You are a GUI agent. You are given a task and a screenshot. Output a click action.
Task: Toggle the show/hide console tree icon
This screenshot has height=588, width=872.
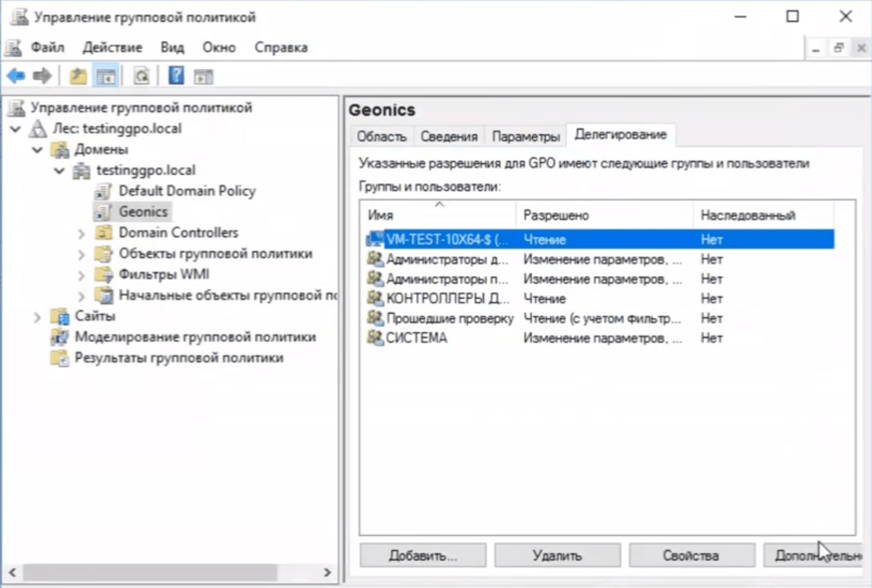coord(106,76)
